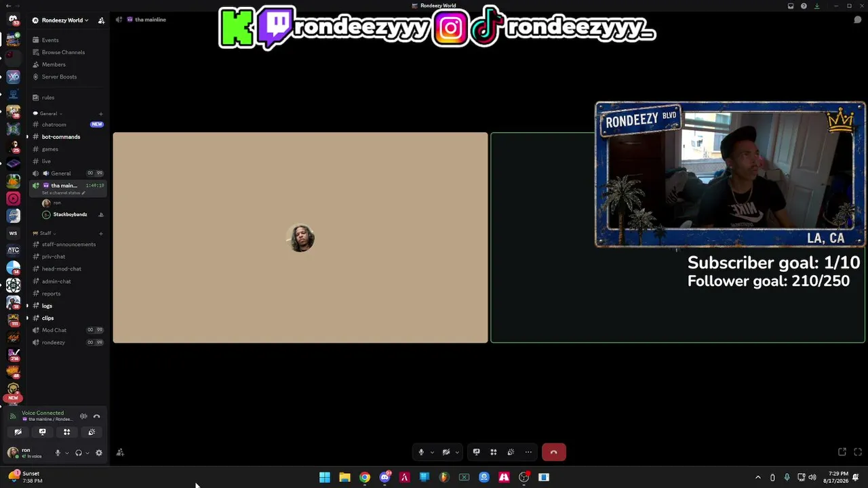Open User Settings gear
Viewport: 868px width, 488px height.
99,453
